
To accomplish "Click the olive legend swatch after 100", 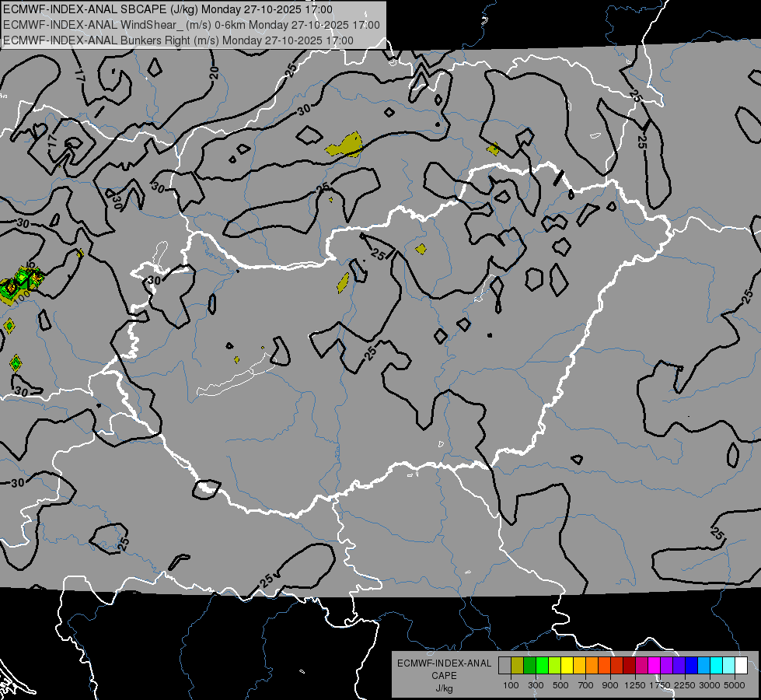I will click(x=518, y=666).
